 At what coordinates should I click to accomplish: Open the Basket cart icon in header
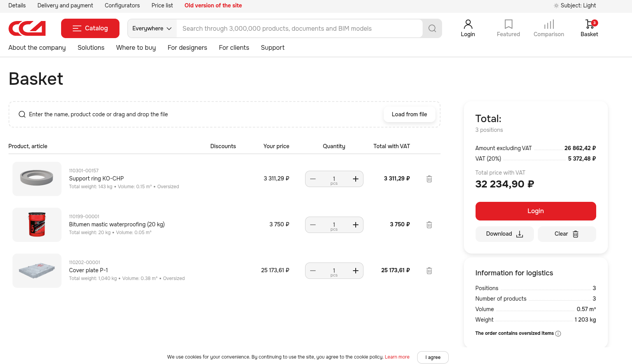point(589,24)
